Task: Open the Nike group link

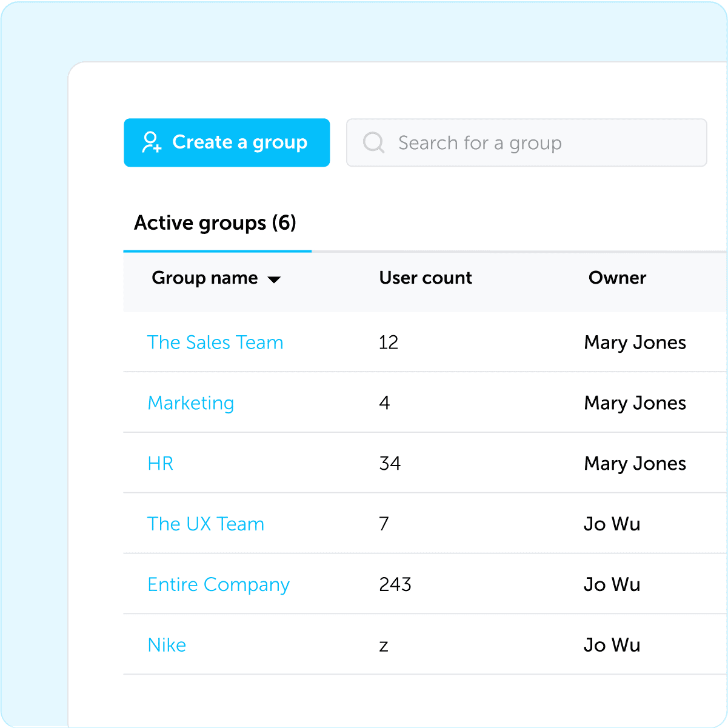Action: pyautogui.click(x=167, y=645)
